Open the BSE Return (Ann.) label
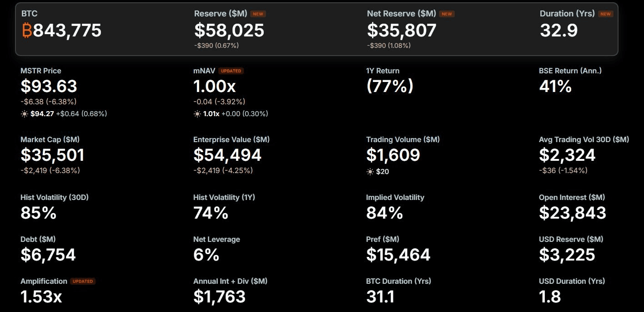Screen dimensions: 644x312 pyautogui.click(x=570, y=71)
